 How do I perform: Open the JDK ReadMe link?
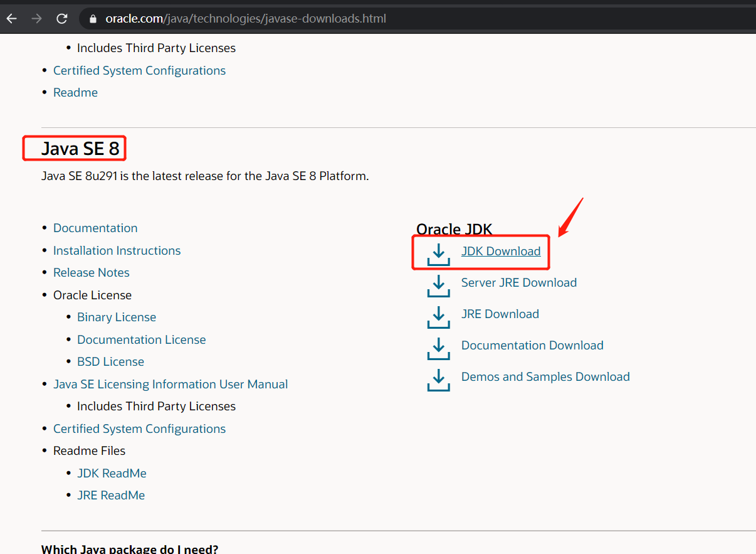112,473
